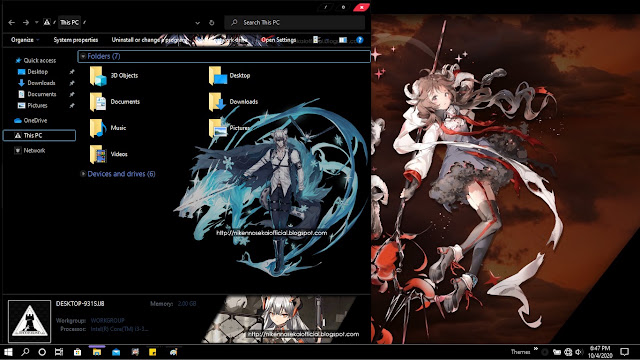Refresh the This PC view
This screenshot has width=640, height=360.
211,23
